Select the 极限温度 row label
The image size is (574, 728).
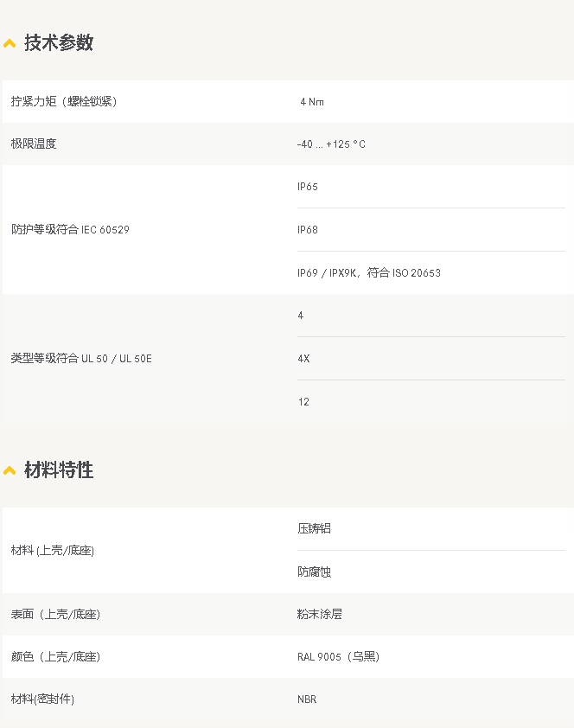pyautogui.click(x=34, y=144)
